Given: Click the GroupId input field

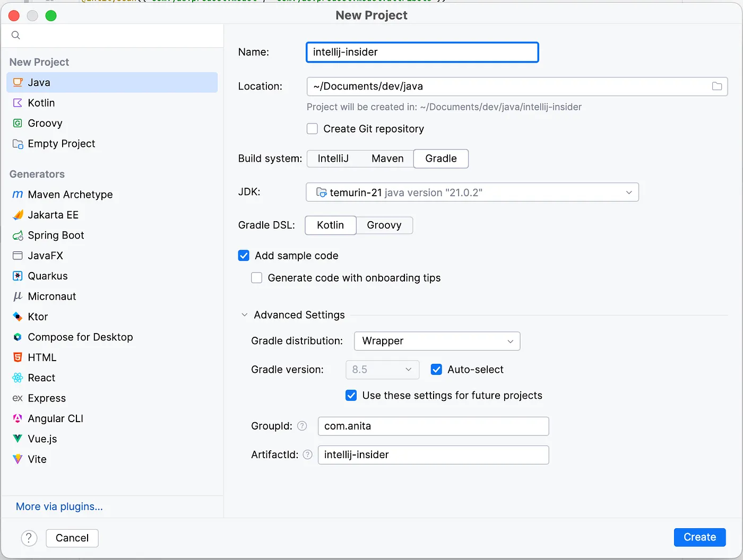Looking at the screenshot, I should pos(433,426).
